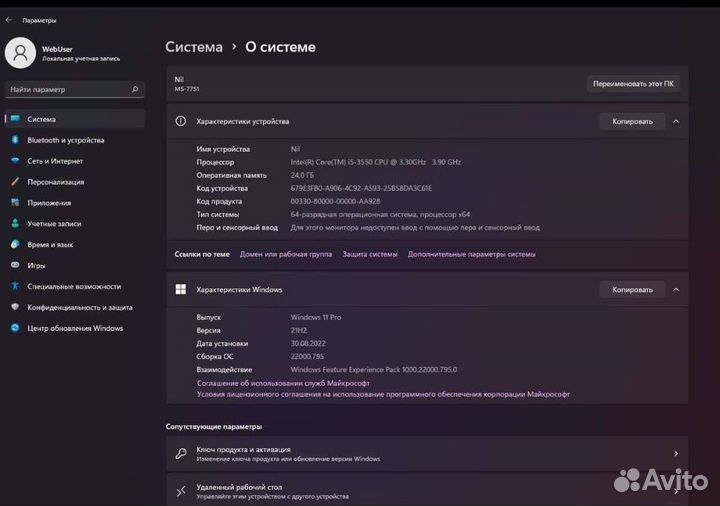
Task: Click the Персонализация brush icon
Action: tap(16, 181)
